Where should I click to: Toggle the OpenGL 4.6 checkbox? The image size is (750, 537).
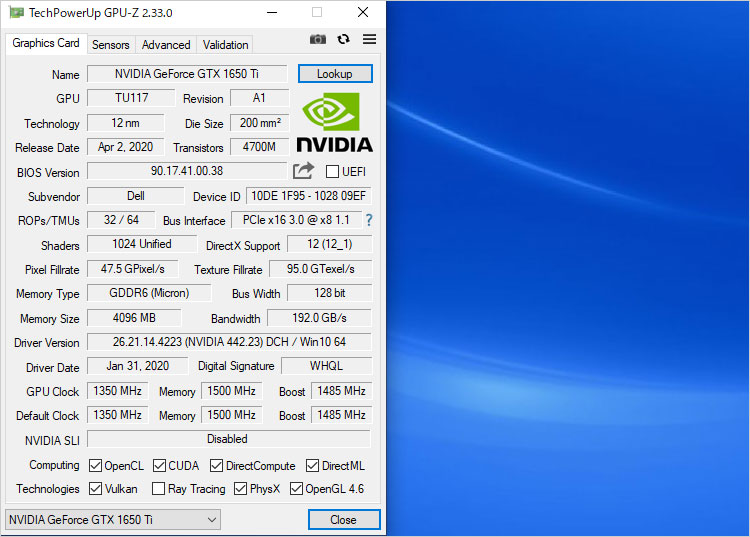[296, 488]
